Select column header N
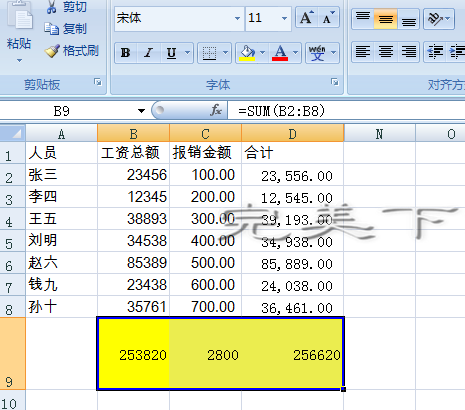Image resolution: width=465 pixels, height=410 pixels. (379, 134)
